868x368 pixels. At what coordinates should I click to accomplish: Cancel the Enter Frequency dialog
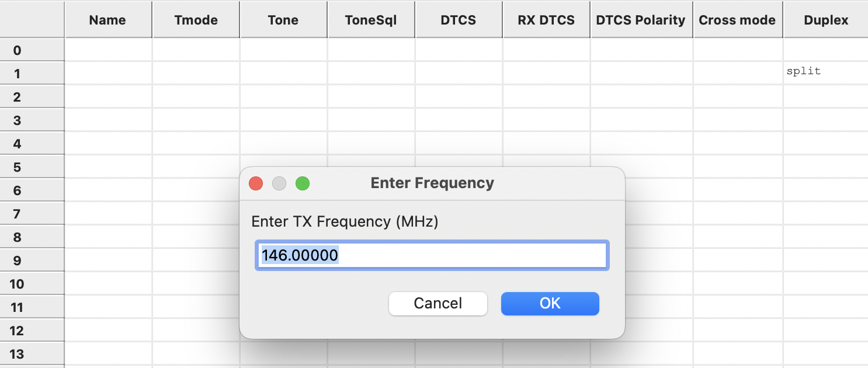[438, 303]
